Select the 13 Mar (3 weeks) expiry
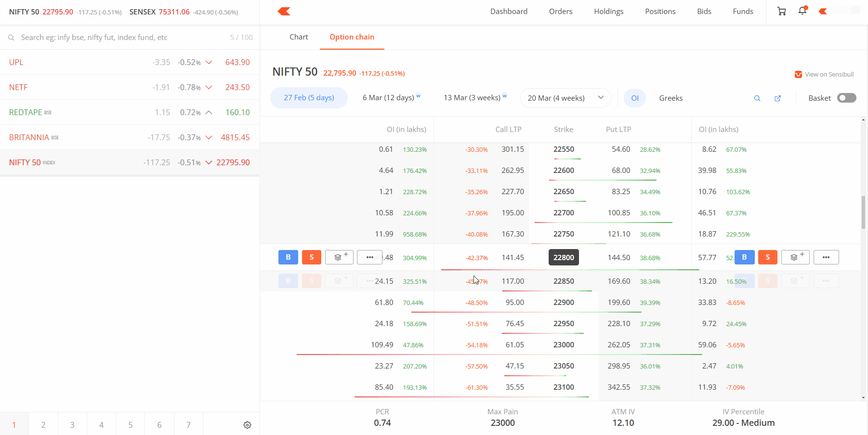Viewport: 868px width, 435px height. tap(475, 98)
